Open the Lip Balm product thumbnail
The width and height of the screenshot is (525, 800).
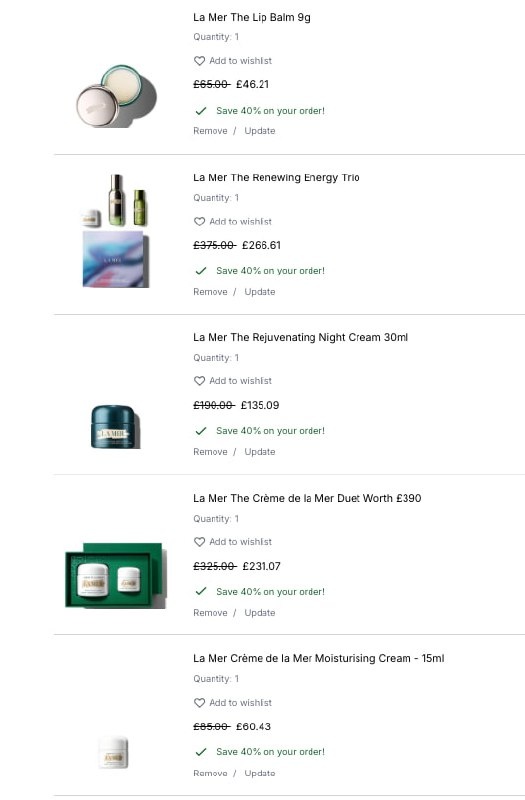(117, 96)
